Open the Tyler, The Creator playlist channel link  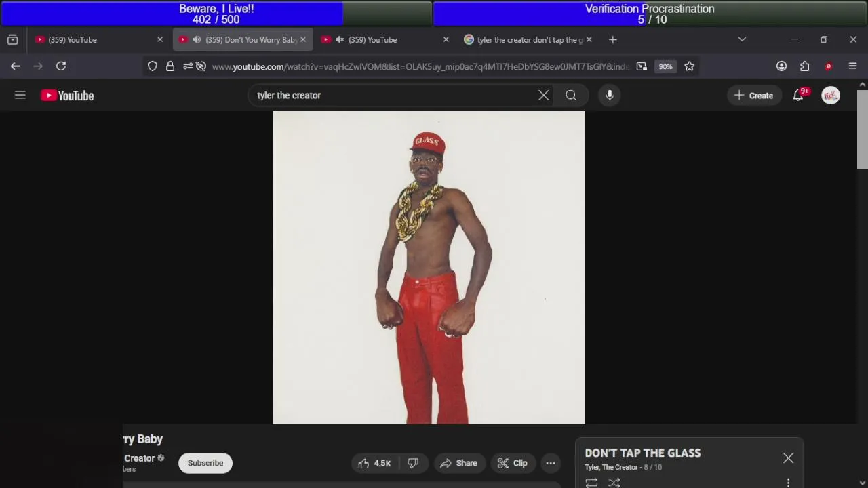[x=611, y=467]
